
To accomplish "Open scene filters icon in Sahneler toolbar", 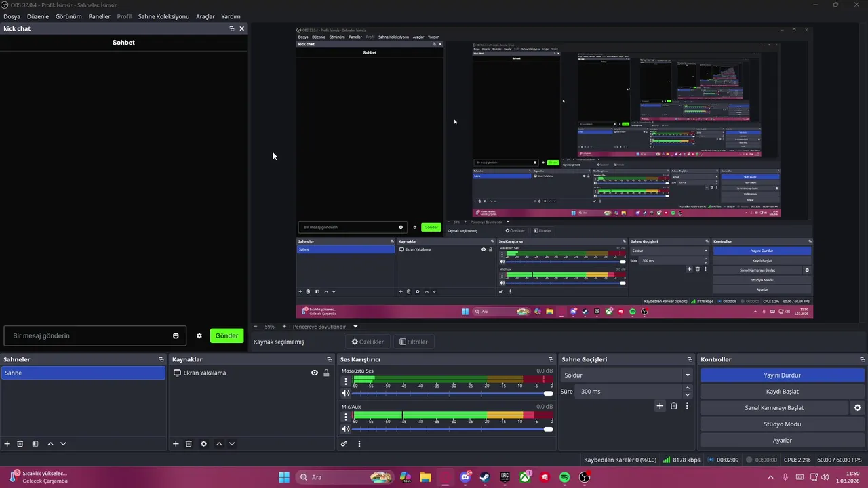I will click(35, 444).
